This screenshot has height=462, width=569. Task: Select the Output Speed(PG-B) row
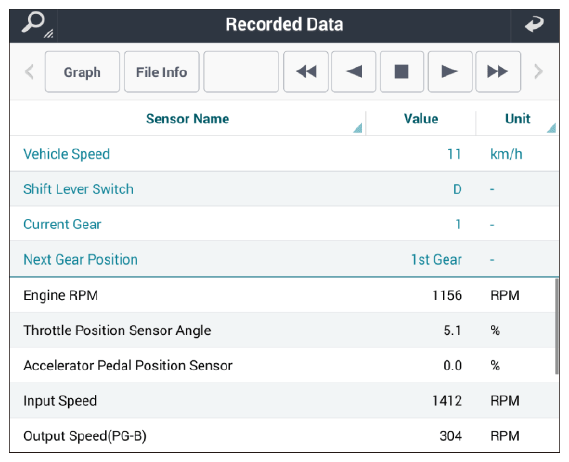pos(283,435)
